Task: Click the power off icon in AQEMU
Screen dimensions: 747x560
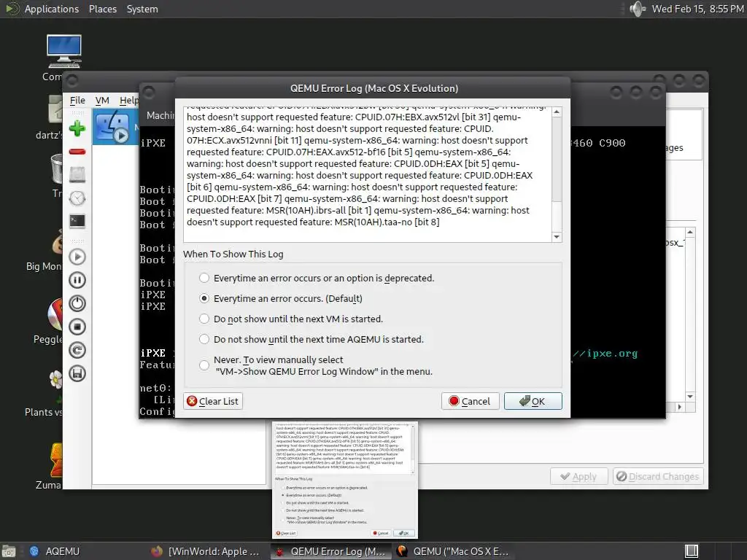Action: coord(77,303)
